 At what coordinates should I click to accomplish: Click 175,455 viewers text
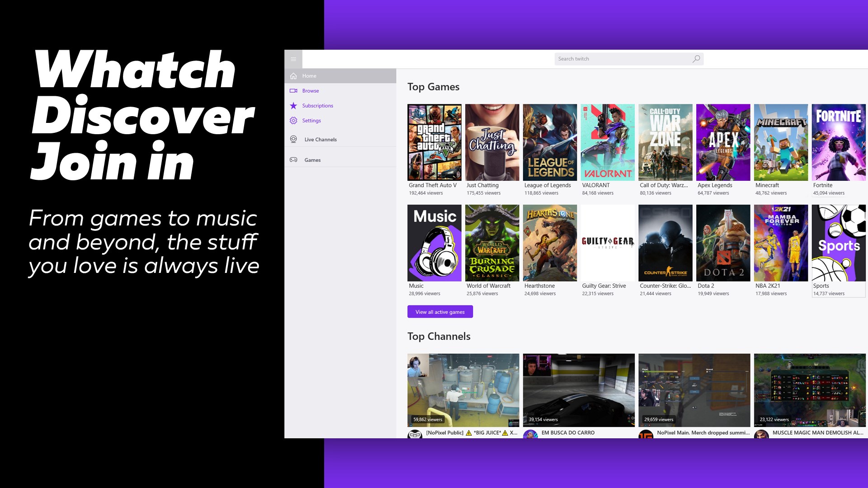click(483, 193)
